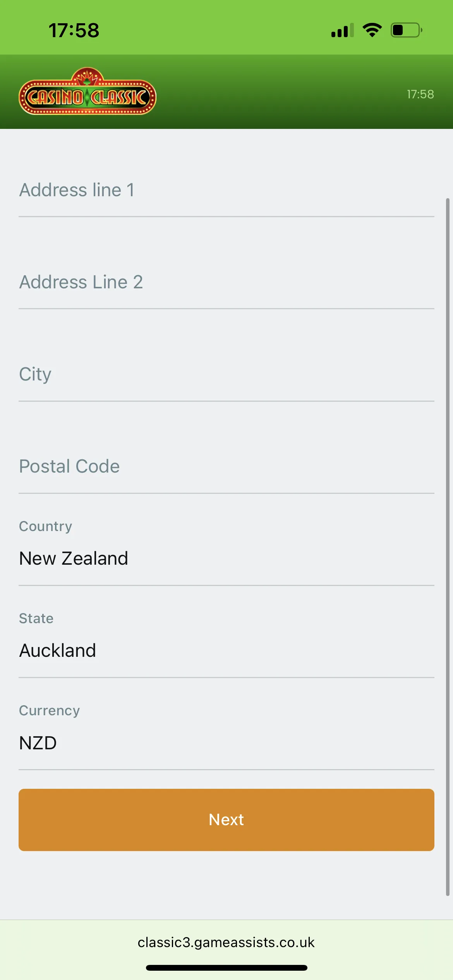Image resolution: width=453 pixels, height=980 pixels.
Task: Click into the City field
Action: [226, 375]
